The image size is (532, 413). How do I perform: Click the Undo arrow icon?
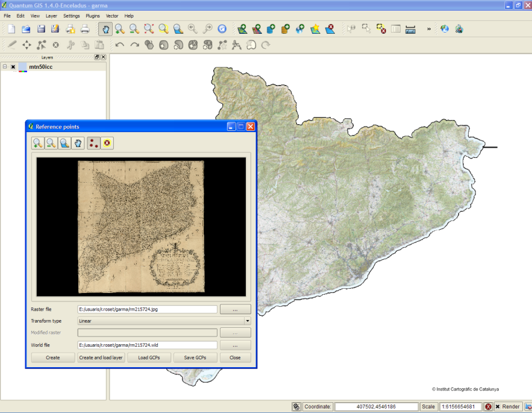[120, 45]
